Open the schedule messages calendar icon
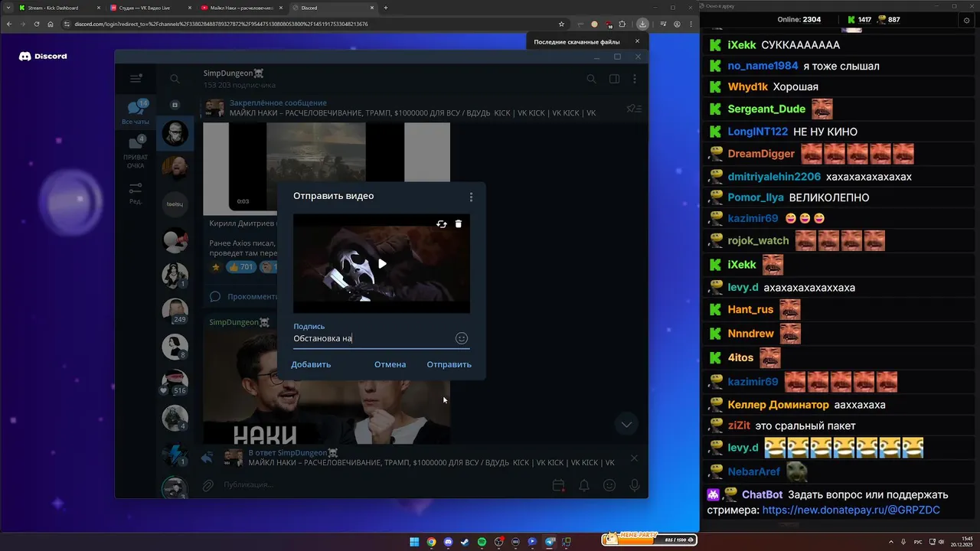The image size is (980, 551). coord(559,485)
